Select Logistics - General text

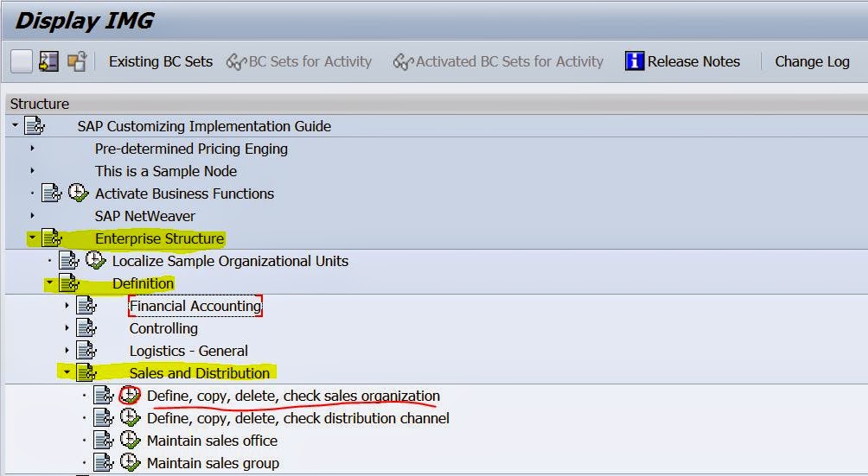click(x=188, y=351)
